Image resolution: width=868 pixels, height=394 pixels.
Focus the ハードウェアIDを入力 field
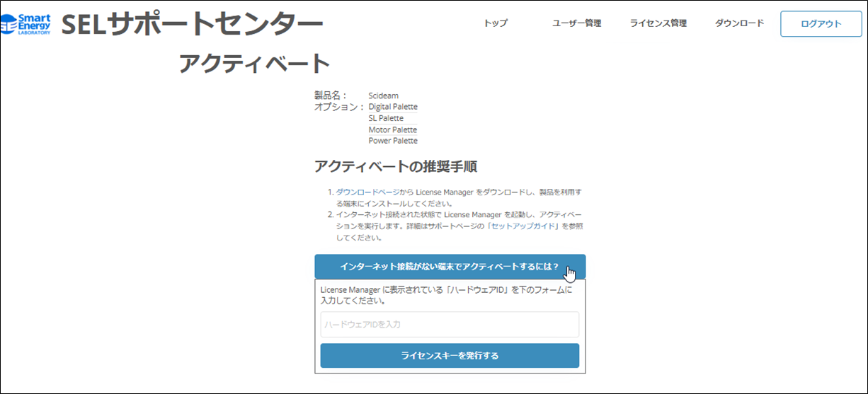tap(450, 325)
